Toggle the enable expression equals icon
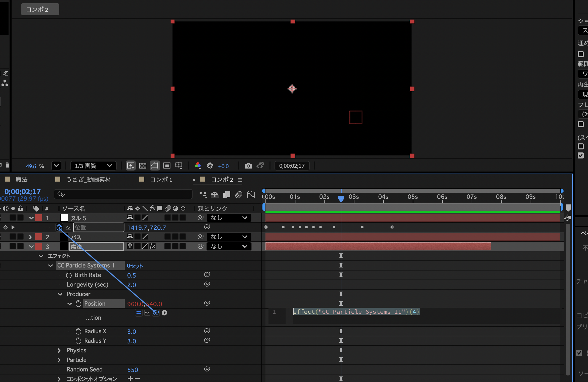Image resolution: width=588 pixels, height=382 pixels. coord(139,313)
